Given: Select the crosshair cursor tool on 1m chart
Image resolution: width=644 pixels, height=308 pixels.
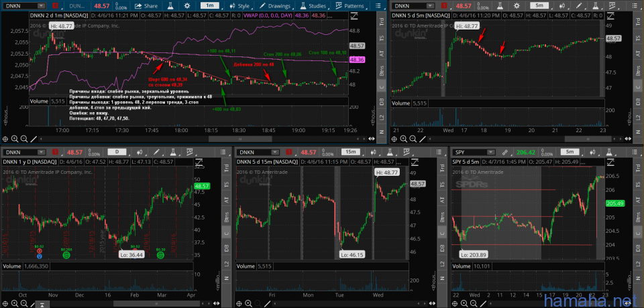Looking at the screenshot, I should click(6, 139).
